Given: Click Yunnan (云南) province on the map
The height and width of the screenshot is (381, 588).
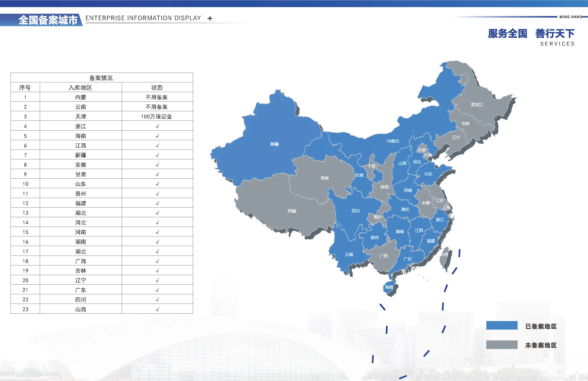Looking at the screenshot, I should point(349,254).
